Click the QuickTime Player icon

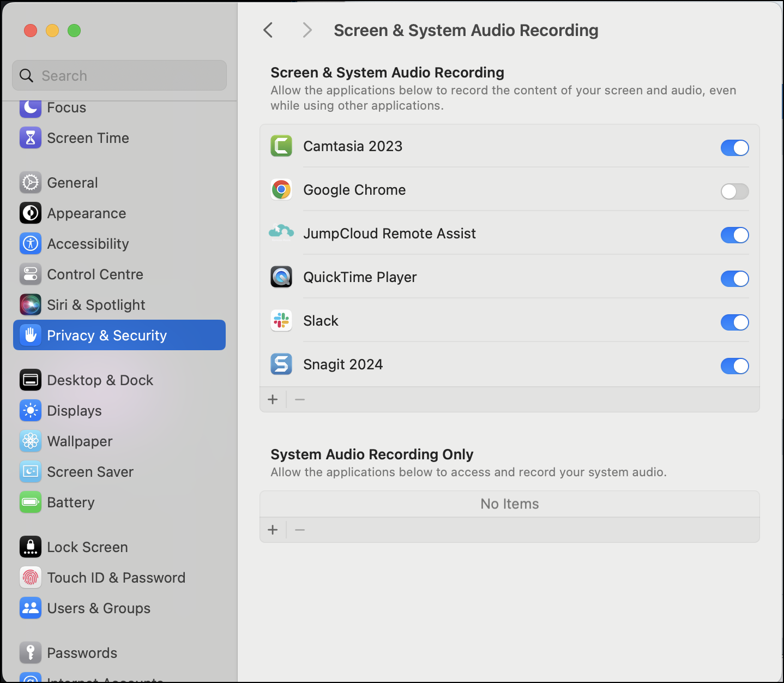pyautogui.click(x=281, y=277)
